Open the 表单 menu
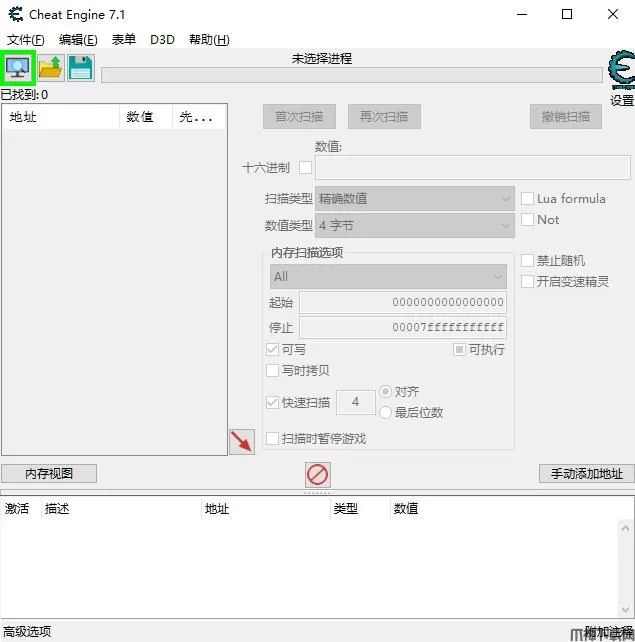The width and height of the screenshot is (635, 642). click(x=124, y=40)
